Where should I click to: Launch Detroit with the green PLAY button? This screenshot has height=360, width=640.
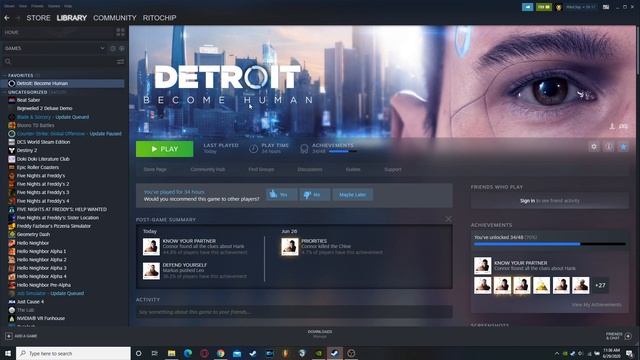[x=164, y=149]
